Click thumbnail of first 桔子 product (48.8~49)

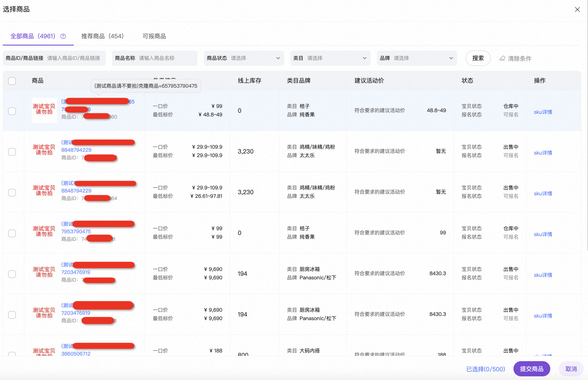[44, 110]
